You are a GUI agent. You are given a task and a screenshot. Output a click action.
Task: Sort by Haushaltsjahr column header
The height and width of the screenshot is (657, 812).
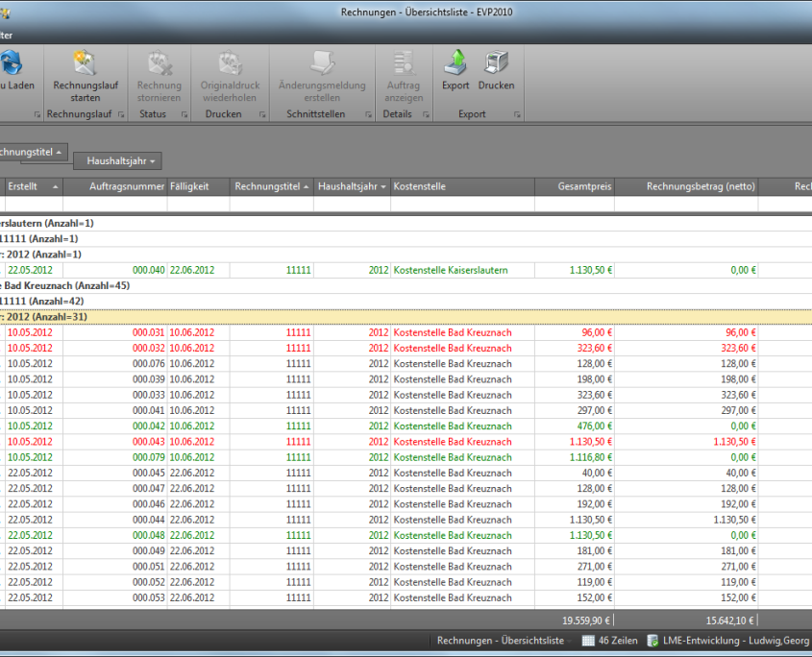coord(352,186)
